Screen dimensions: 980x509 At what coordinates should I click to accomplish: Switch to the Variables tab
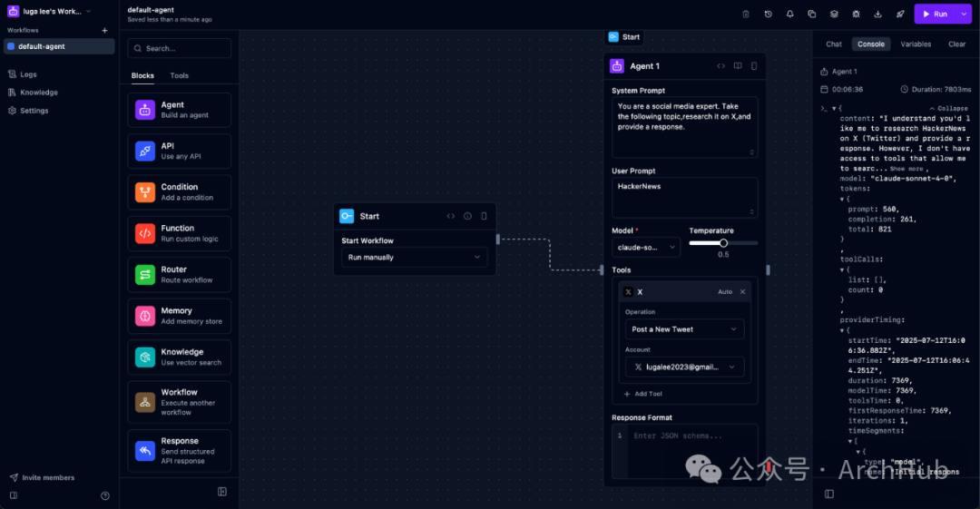[x=916, y=44]
